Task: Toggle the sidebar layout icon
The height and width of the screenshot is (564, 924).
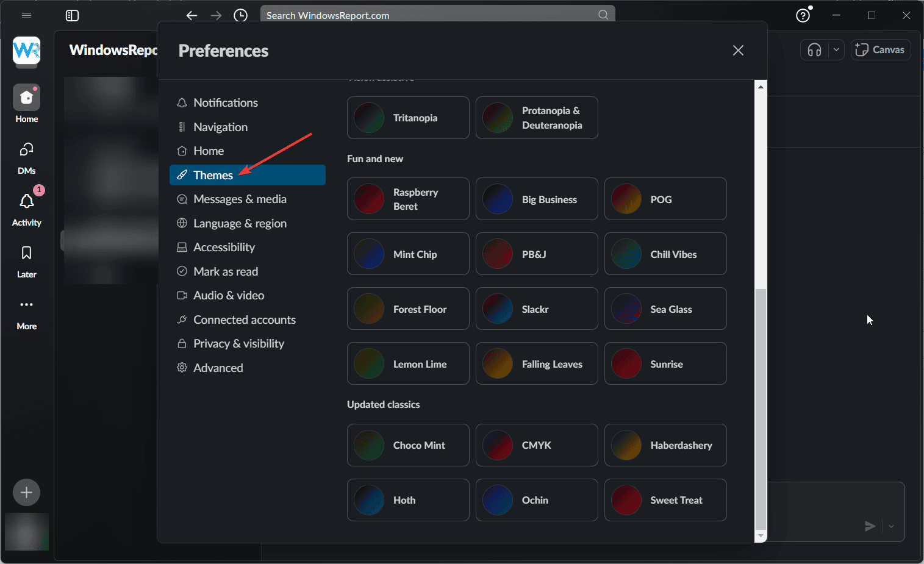Action: coord(72,15)
